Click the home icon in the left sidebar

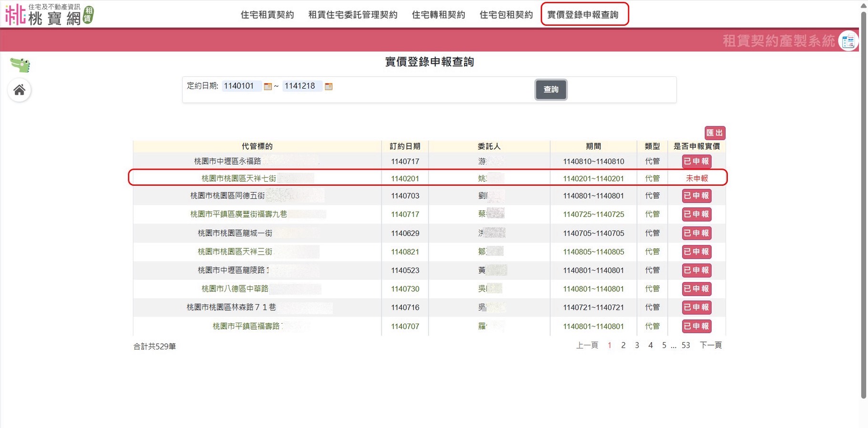click(20, 90)
